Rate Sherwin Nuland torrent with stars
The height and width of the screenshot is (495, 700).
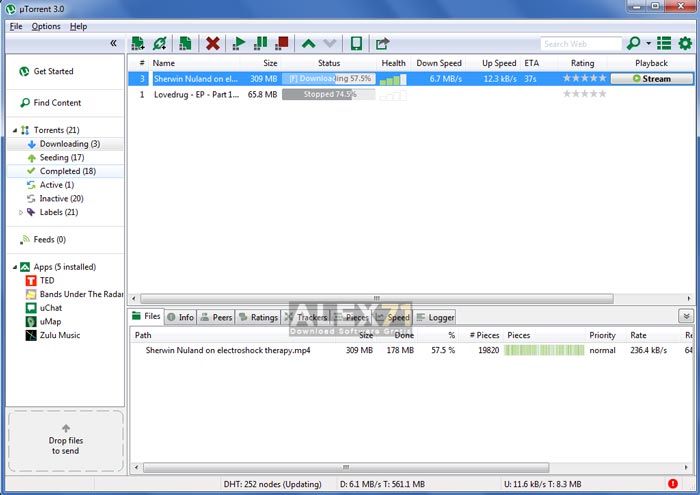coord(584,78)
